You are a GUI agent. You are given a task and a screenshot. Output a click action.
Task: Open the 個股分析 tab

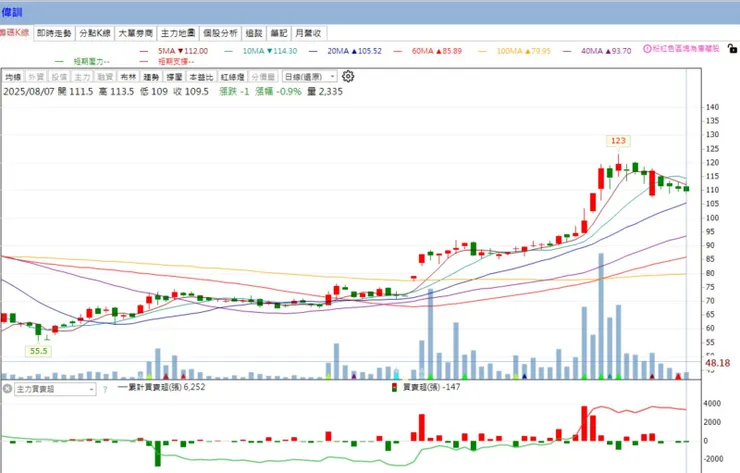click(220, 33)
